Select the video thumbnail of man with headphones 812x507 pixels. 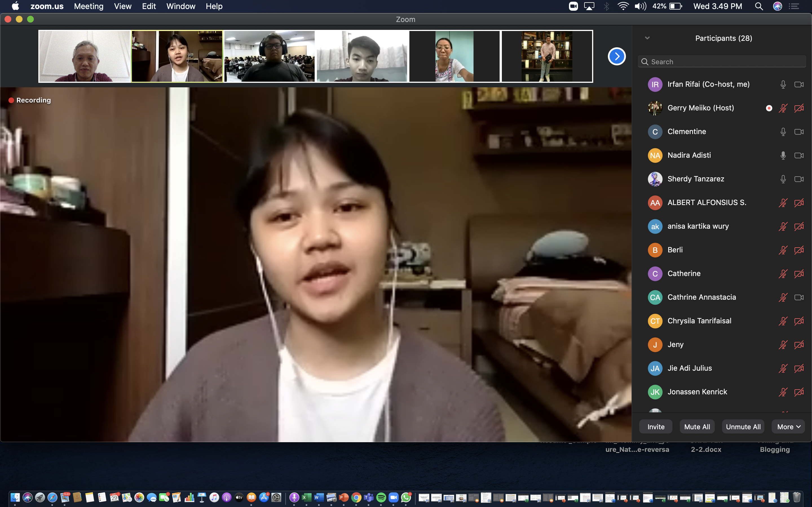[270, 56]
